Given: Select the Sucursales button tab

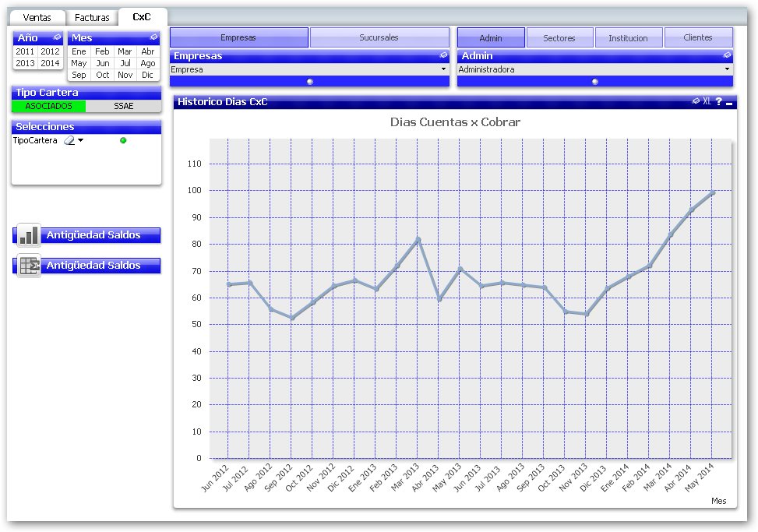Looking at the screenshot, I should (x=379, y=37).
